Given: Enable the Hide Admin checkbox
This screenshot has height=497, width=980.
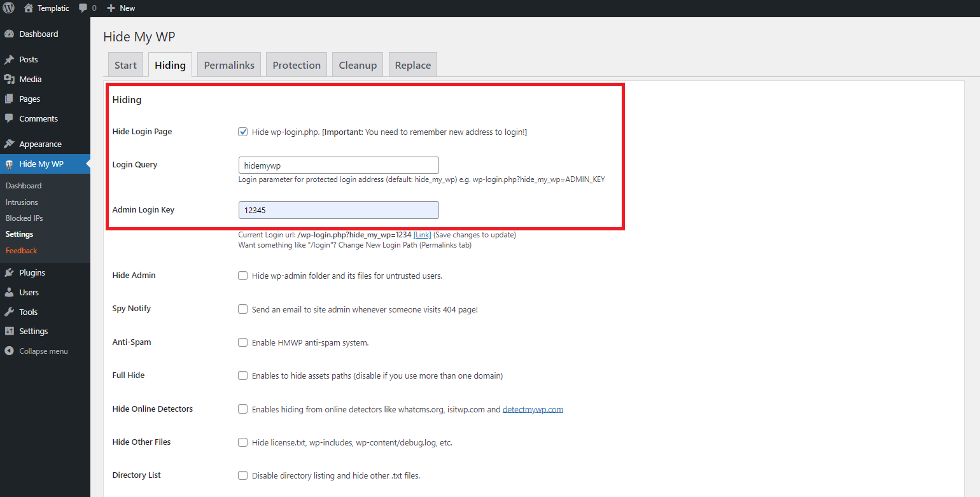Looking at the screenshot, I should pyautogui.click(x=243, y=276).
